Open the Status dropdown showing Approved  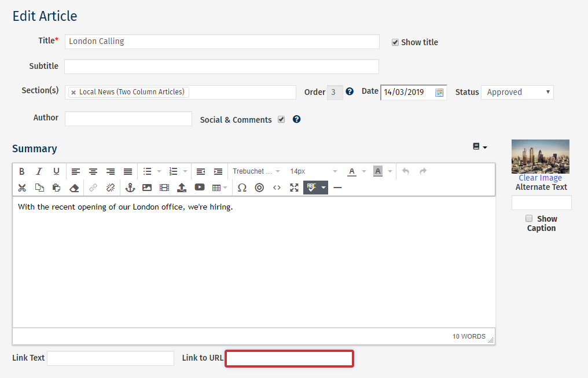point(517,92)
